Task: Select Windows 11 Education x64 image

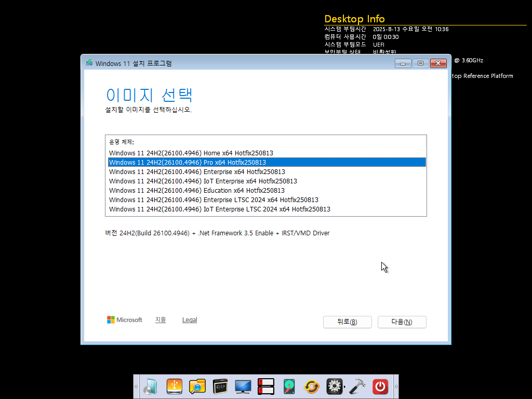Action: (x=267, y=190)
